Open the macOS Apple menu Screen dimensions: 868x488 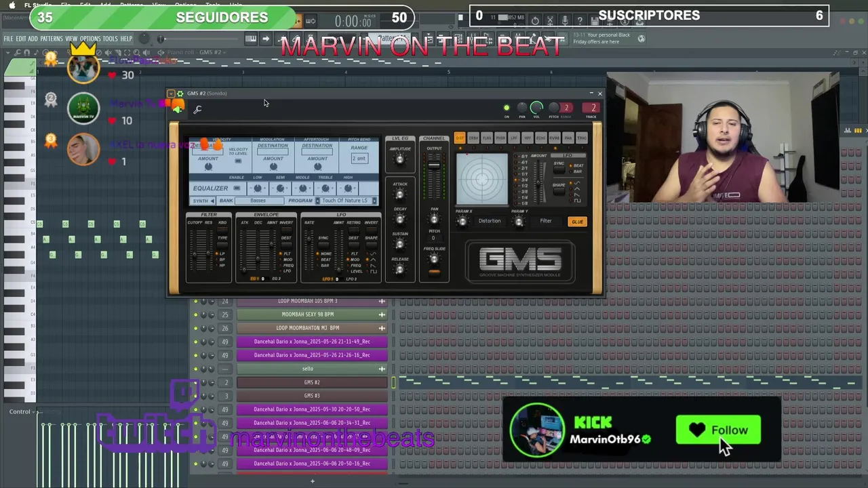point(12,5)
